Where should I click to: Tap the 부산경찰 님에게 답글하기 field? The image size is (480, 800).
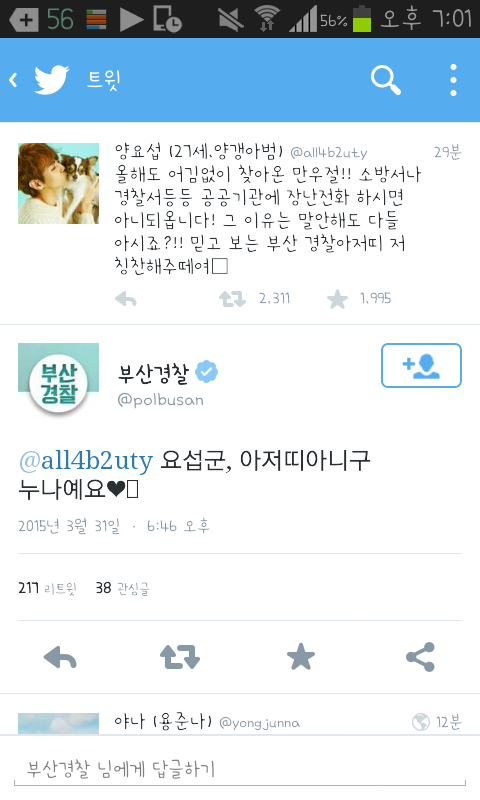click(x=240, y=769)
